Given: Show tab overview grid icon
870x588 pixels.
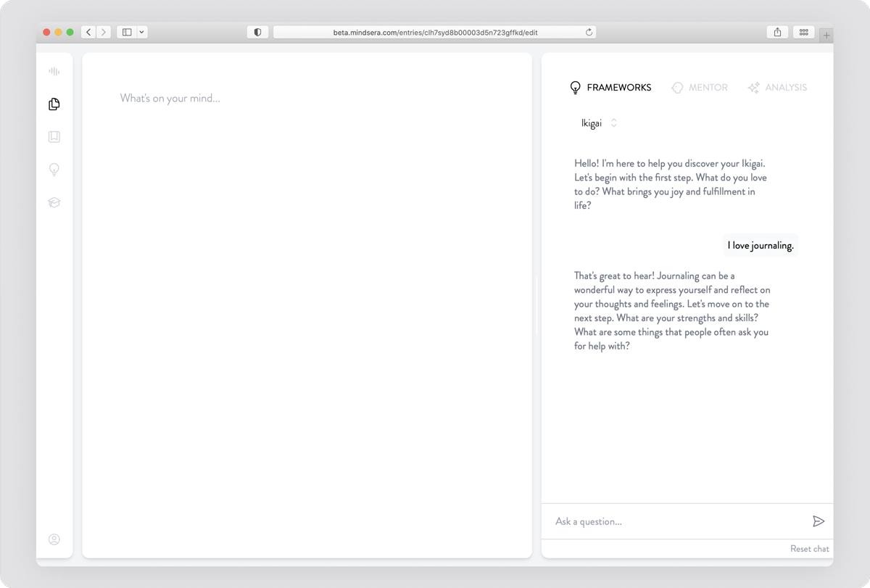Looking at the screenshot, I should 804,32.
